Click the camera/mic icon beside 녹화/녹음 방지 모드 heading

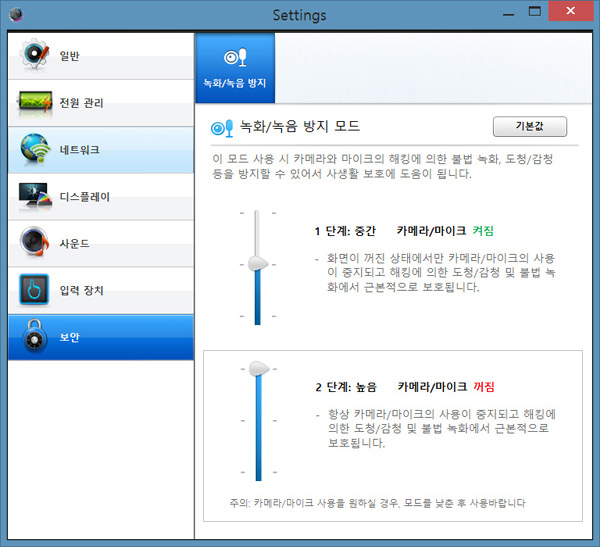point(222,128)
